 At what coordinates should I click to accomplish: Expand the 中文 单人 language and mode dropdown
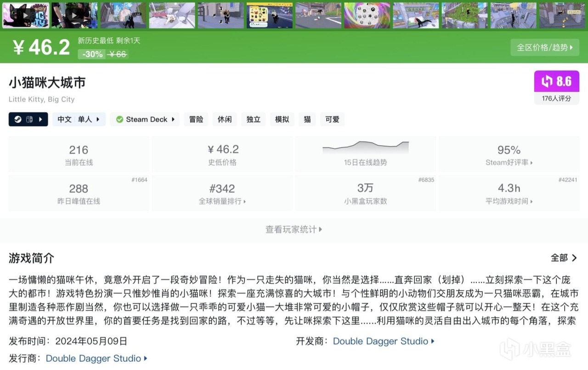(x=79, y=120)
